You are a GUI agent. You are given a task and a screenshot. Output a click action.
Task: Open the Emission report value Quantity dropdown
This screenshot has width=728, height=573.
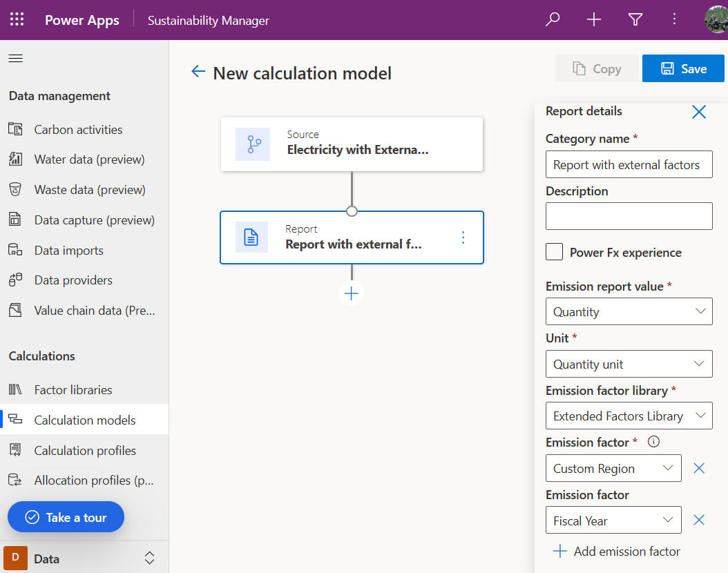pyautogui.click(x=629, y=311)
